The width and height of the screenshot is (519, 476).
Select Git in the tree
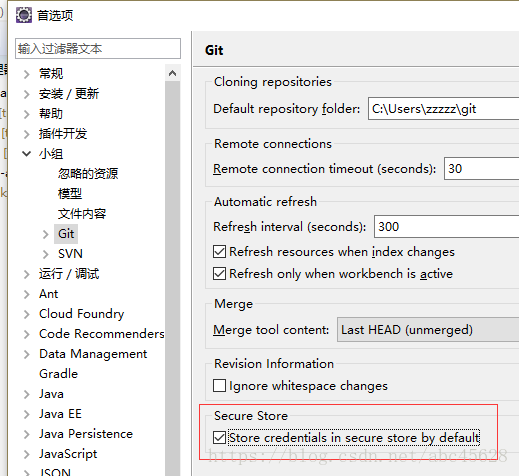click(66, 234)
